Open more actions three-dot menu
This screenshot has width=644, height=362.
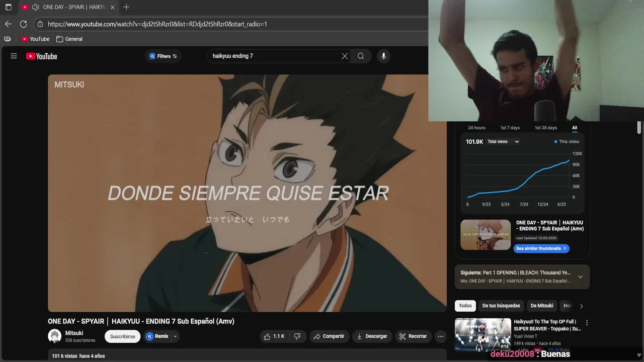pos(441,336)
